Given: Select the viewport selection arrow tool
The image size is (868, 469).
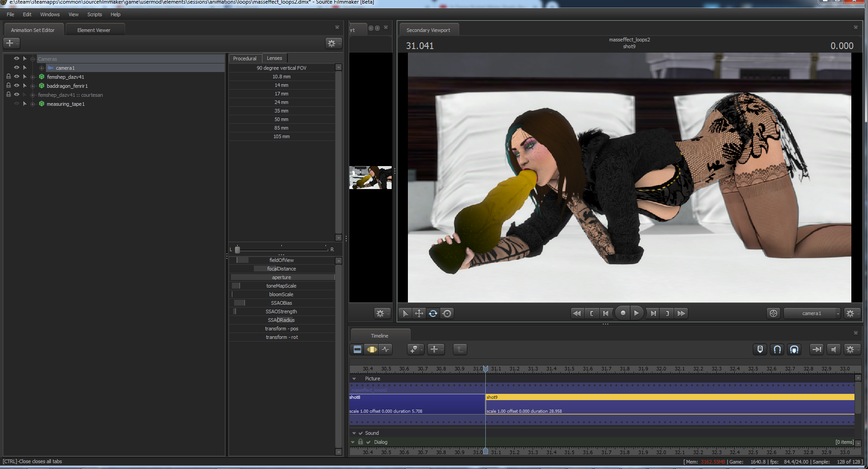Looking at the screenshot, I should pyautogui.click(x=405, y=313).
